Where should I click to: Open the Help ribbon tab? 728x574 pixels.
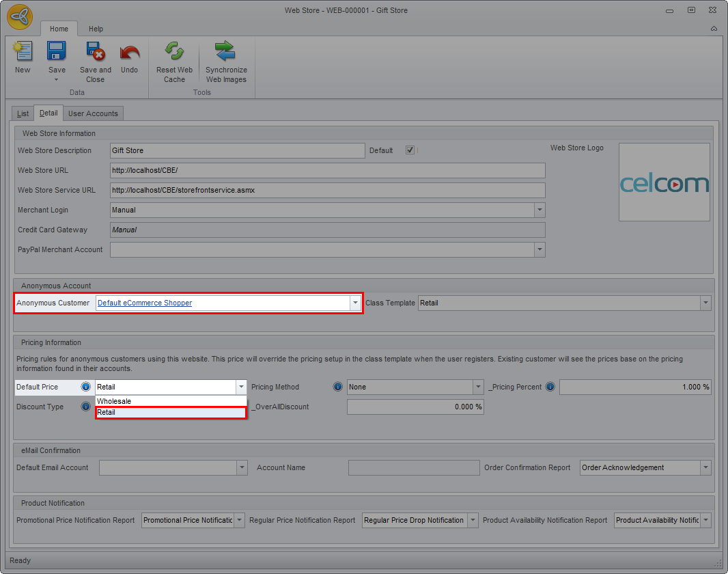[x=96, y=29]
